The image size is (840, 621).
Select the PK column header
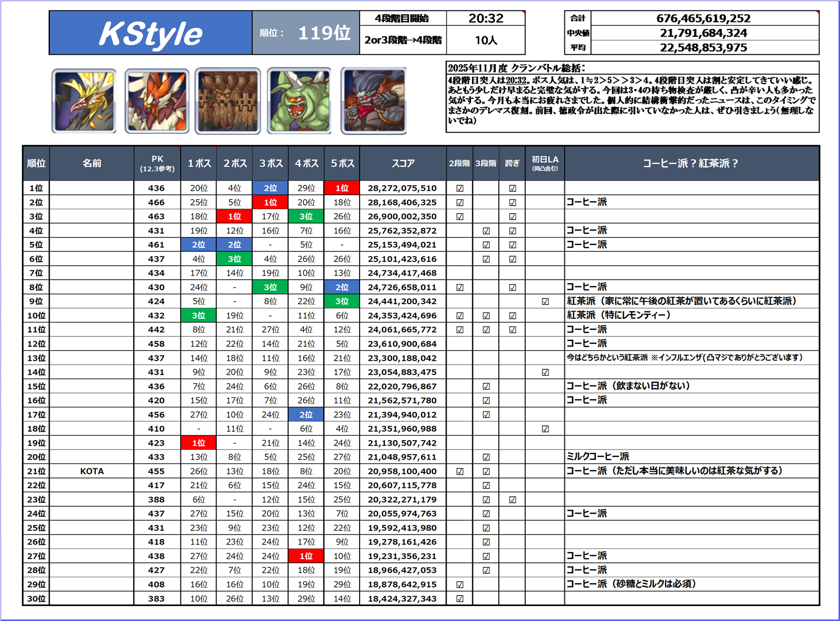coord(157,163)
